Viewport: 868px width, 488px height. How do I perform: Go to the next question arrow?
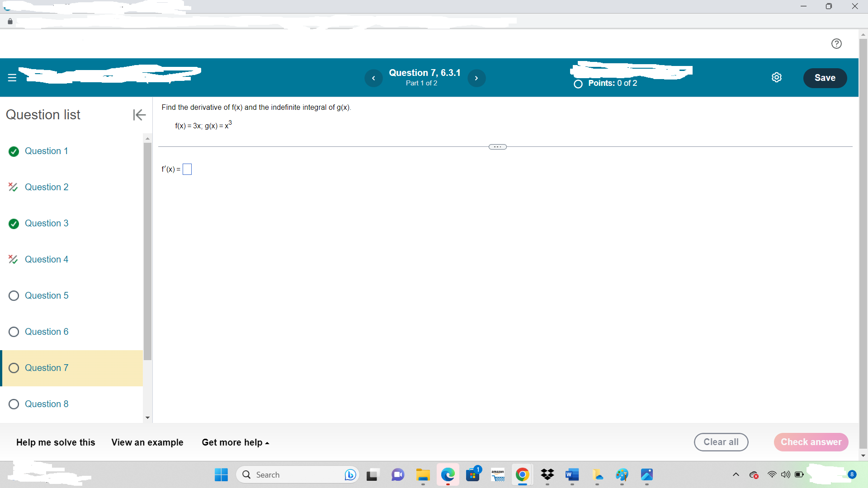476,78
